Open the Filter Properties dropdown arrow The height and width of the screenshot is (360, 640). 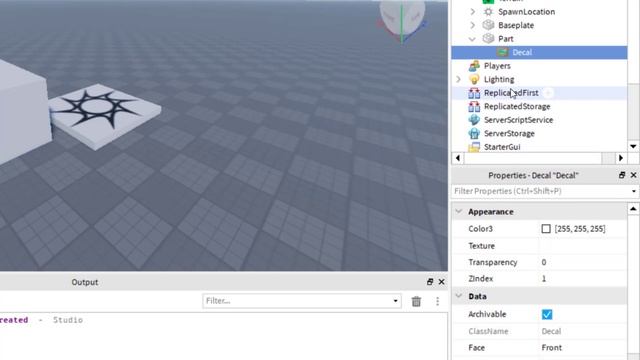(633, 191)
